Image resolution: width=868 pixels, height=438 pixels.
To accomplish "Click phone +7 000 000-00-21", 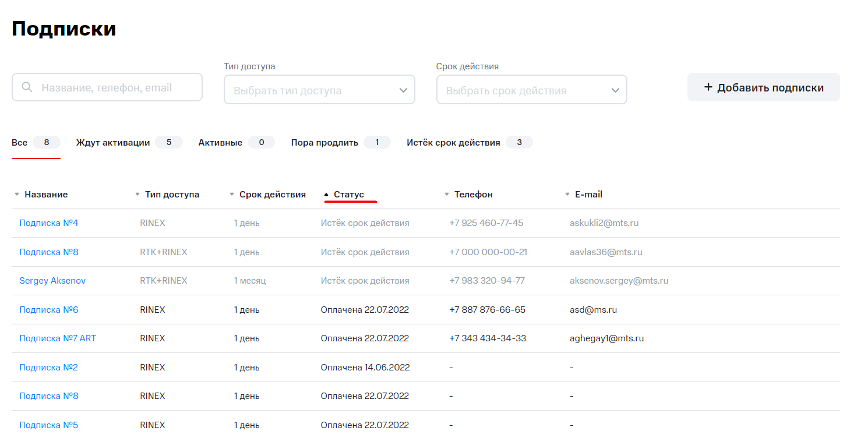I will coord(488,252).
